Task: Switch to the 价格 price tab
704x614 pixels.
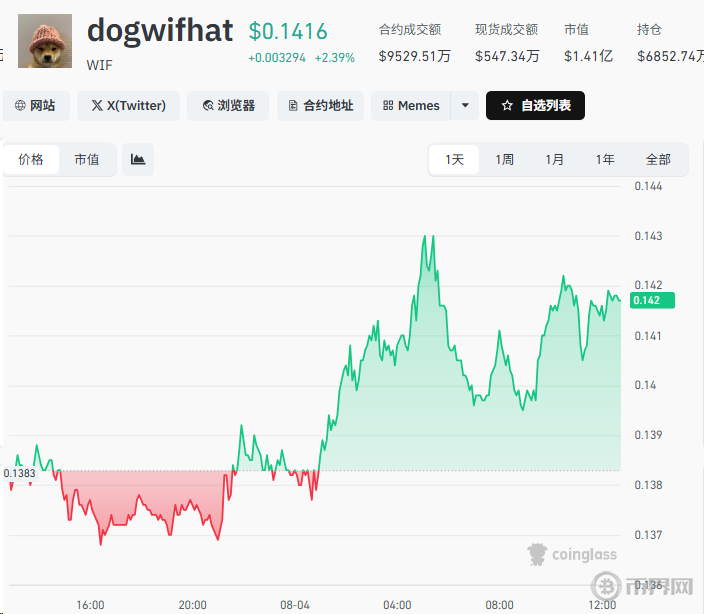Action: point(31,159)
